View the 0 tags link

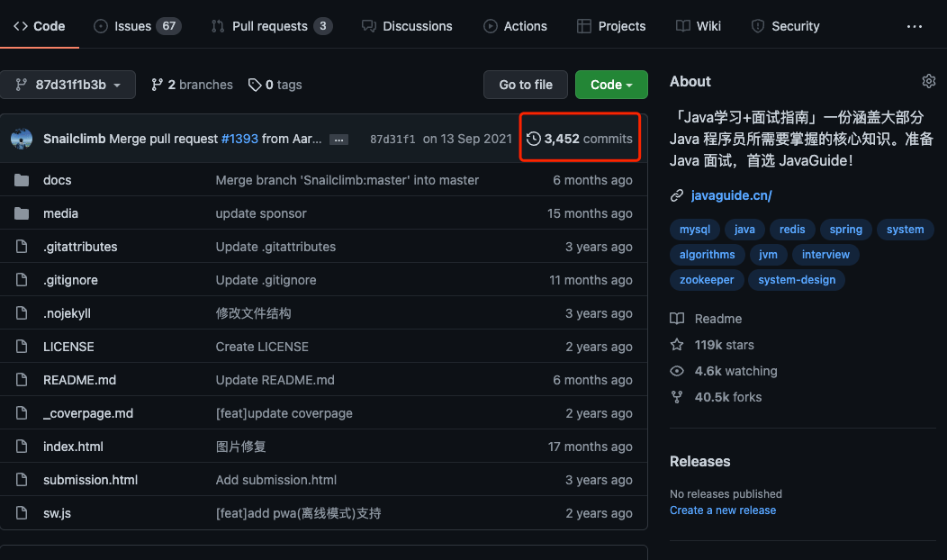pos(275,85)
